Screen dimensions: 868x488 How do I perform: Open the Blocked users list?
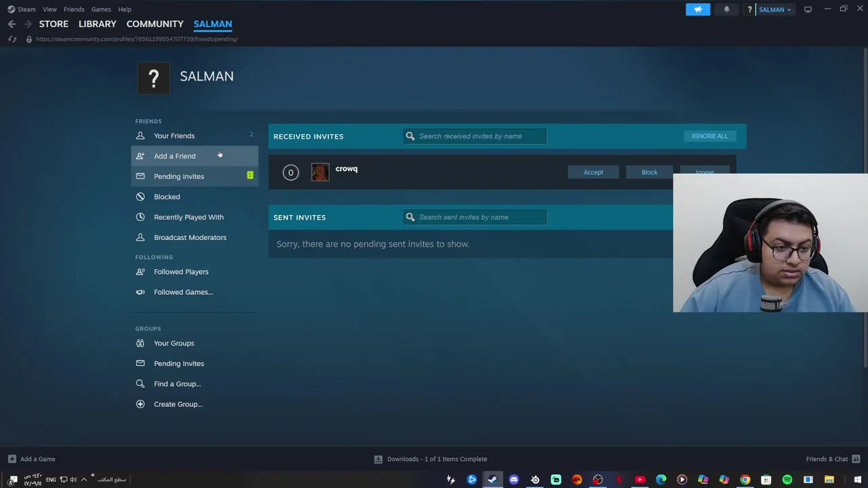[x=195, y=197]
